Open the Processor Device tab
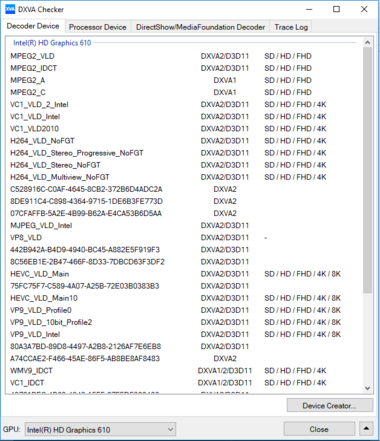This screenshot has width=380, height=441. [x=98, y=27]
